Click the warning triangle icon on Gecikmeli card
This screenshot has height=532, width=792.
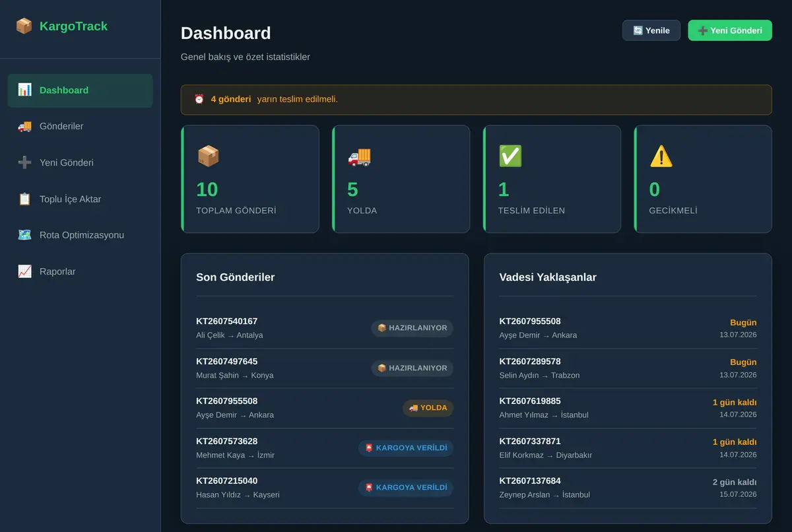(661, 156)
